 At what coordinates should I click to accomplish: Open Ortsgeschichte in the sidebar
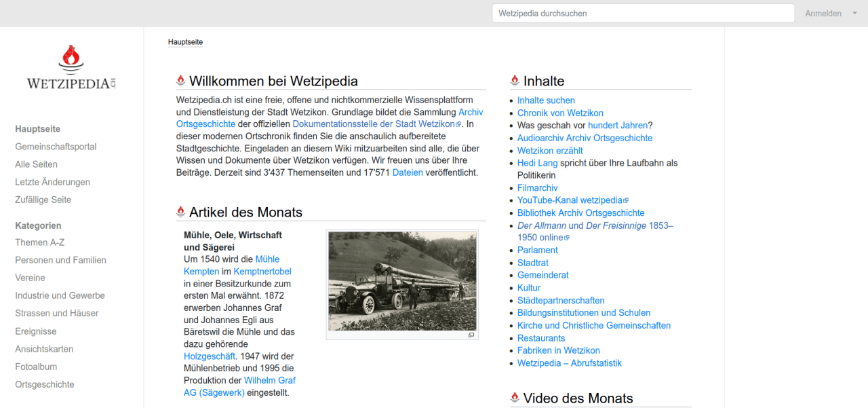(x=45, y=384)
